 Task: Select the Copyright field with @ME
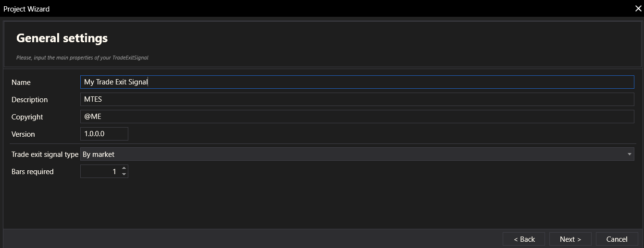pyautogui.click(x=357, y=117)
